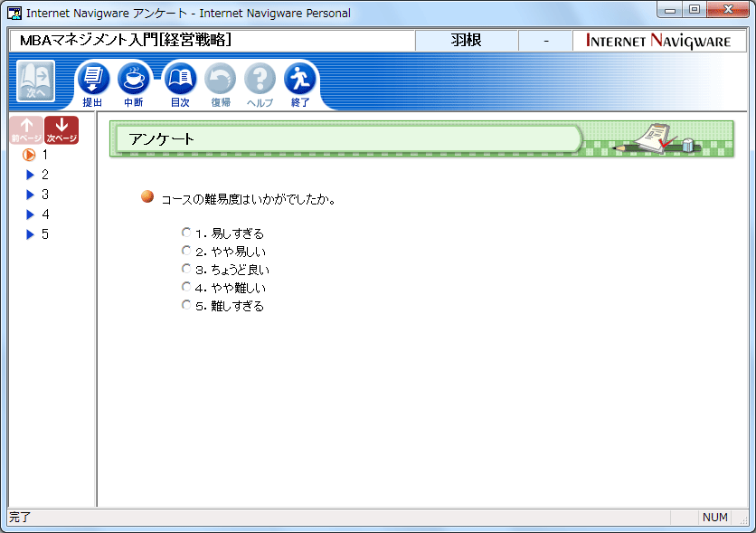756x533 pixels.
Task: Maximize the Internet Navigware window
Action: pyautogui.click(x=695, y=10)
